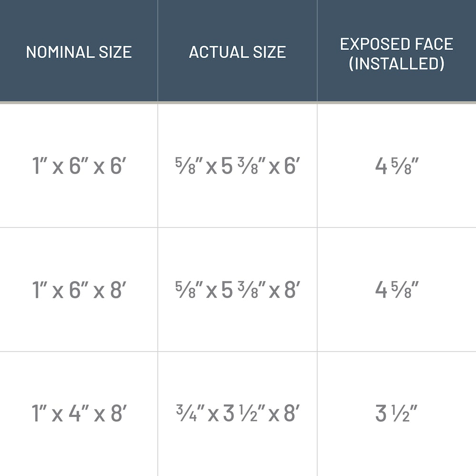This screenshot has width=476, height=476.
Task: Click actual size 5/8" x 5 3/8" x 8'
Action: (237, 290)
